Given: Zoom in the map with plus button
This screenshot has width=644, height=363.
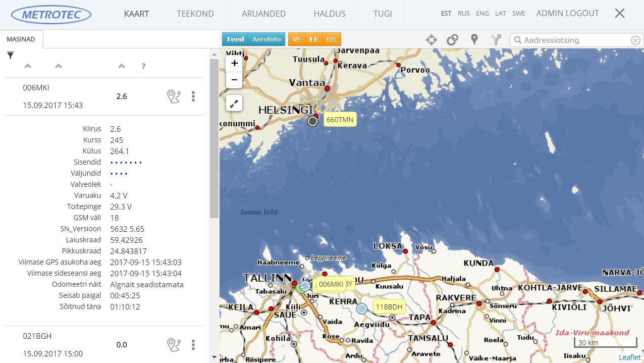Looking at the screenshot, I should click(234, 63).
